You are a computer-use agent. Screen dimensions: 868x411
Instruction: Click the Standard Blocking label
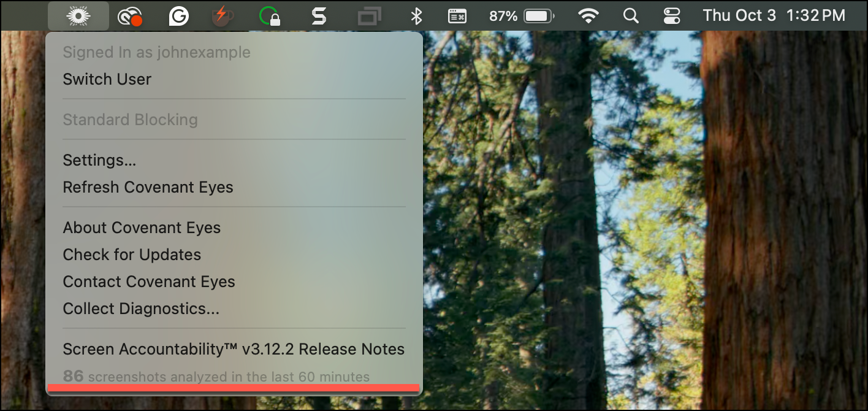tap(130, 120)
